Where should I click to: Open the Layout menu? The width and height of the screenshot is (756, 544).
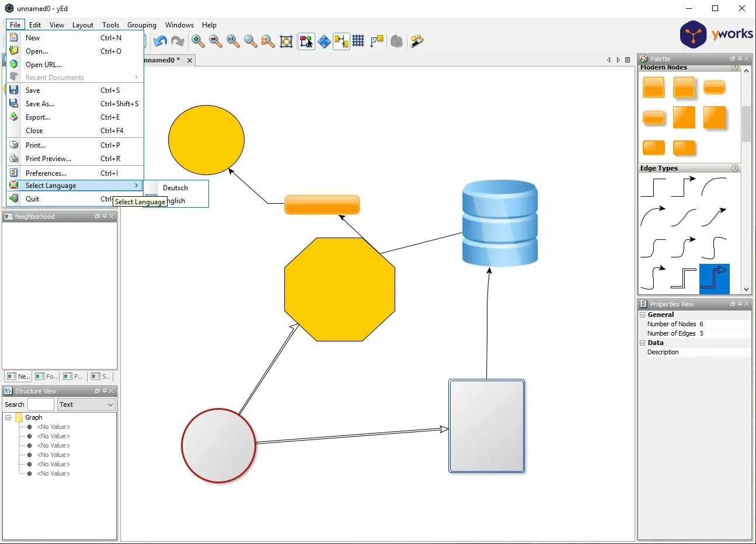point(83,25)
